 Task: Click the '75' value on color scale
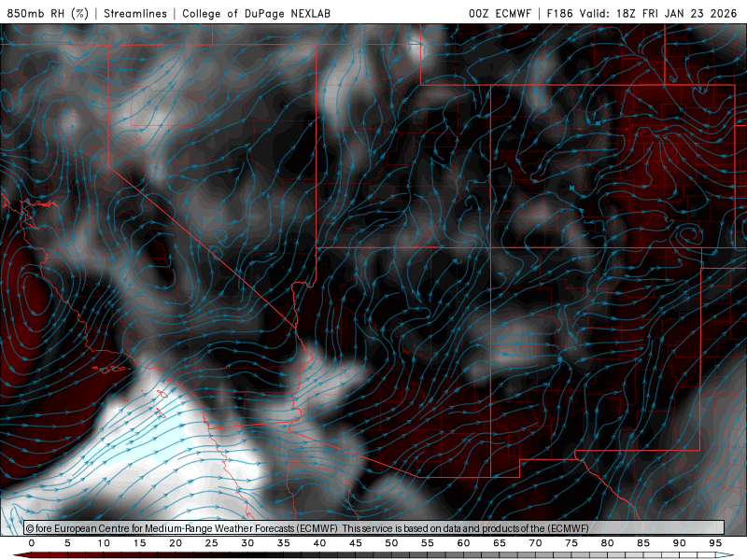pyautogui.click(x=571, y=543)
